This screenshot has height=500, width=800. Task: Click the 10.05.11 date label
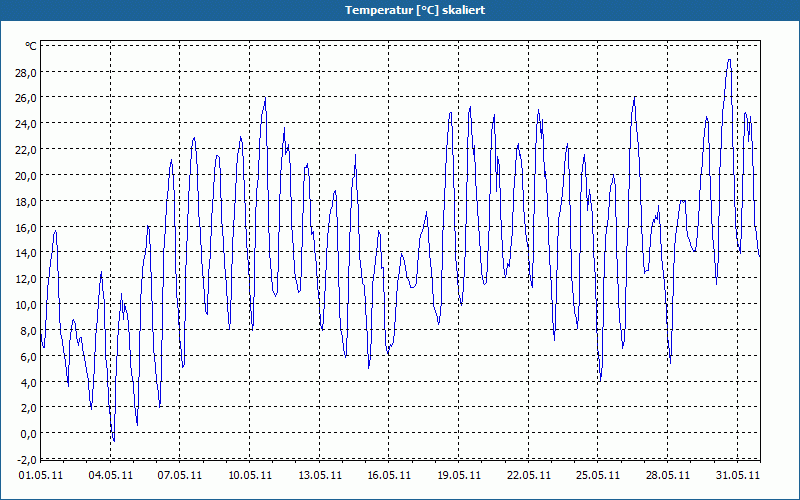250,475
